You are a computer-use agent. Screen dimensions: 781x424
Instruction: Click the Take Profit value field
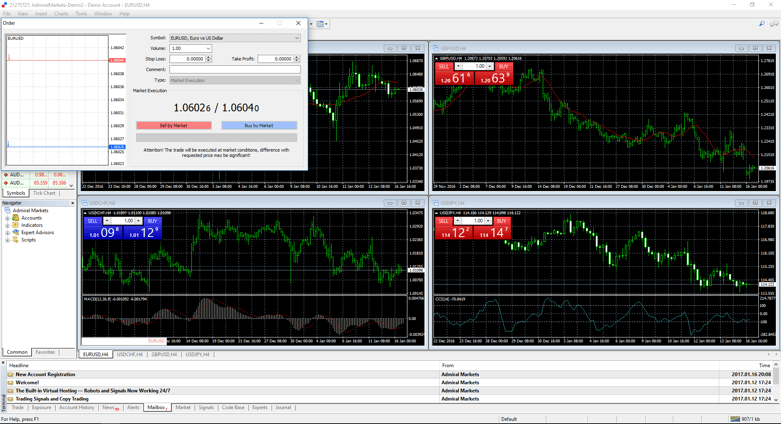[276, 59]
